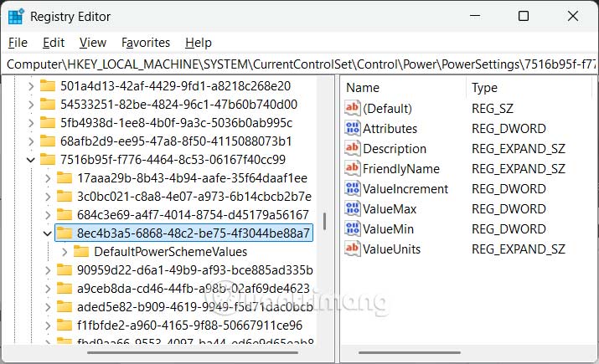This screenshot has width=599, height=364.
Task: Click folder icon of DefaultPowerSchemeValues key
Action: tap(81, 251)
